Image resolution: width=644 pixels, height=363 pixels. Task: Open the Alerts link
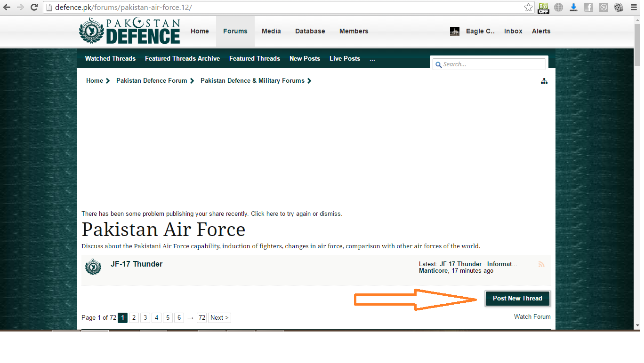(x=541, y=31)
